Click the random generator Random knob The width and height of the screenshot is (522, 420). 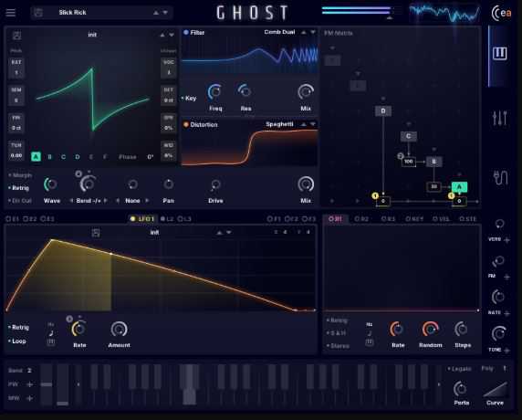[430, 329]
